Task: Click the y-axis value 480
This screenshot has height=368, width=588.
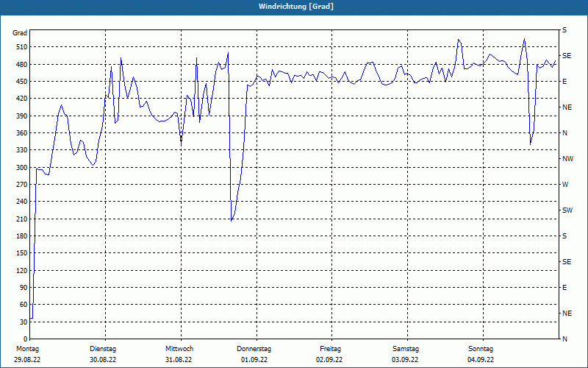Action: (x=22, y=64)
